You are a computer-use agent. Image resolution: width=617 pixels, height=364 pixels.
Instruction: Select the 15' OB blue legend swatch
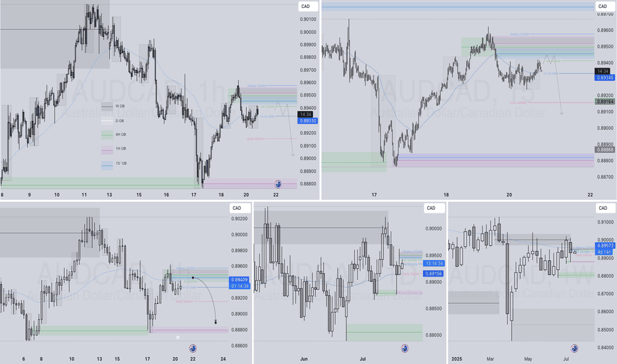coord(107,164)
